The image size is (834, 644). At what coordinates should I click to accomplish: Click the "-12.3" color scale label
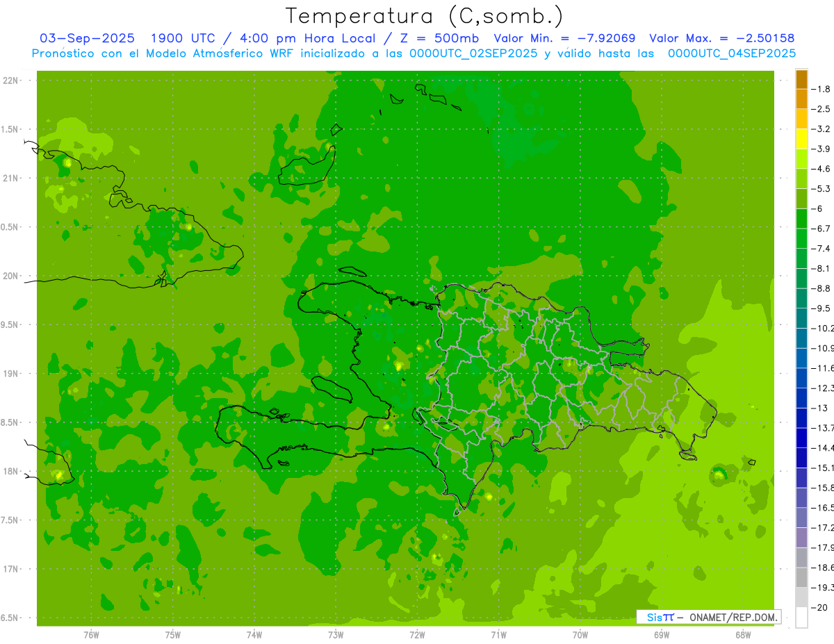point(824,388)
